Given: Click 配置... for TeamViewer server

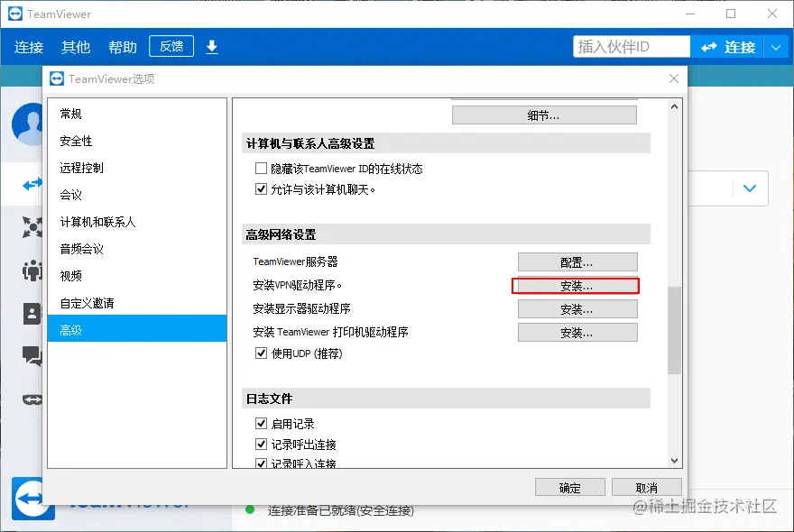Looking at the screenshot, I should pos(577,262).
